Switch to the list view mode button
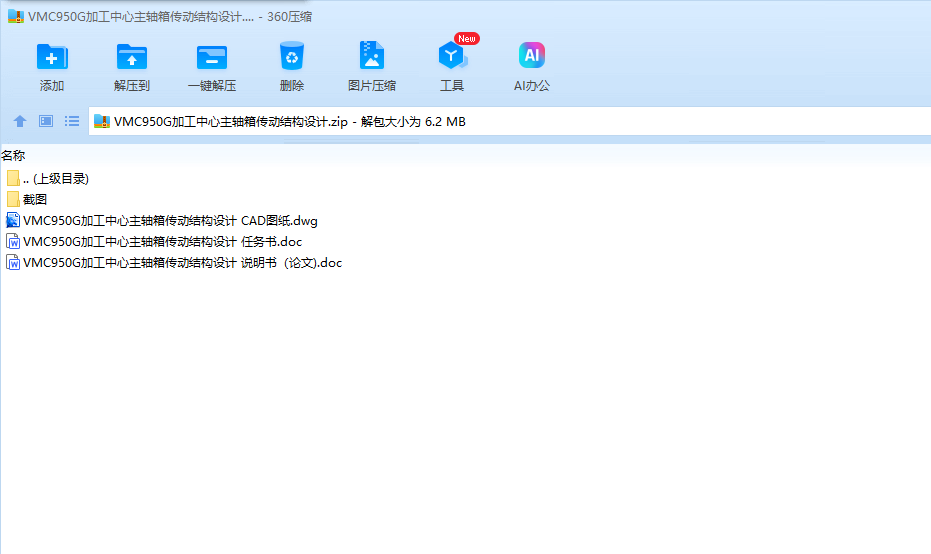Image resolution: width=931 pixels, height=554 pixels. (x=72, y=121)
